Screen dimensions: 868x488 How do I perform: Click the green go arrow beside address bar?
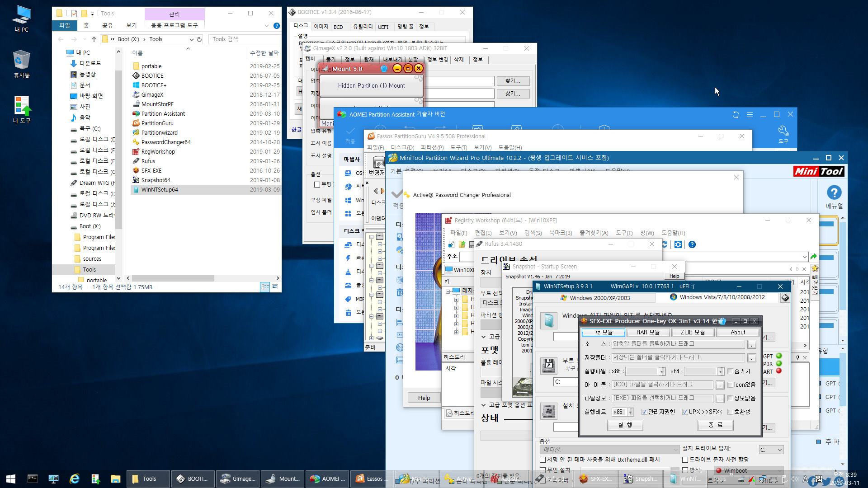[814, 257]
